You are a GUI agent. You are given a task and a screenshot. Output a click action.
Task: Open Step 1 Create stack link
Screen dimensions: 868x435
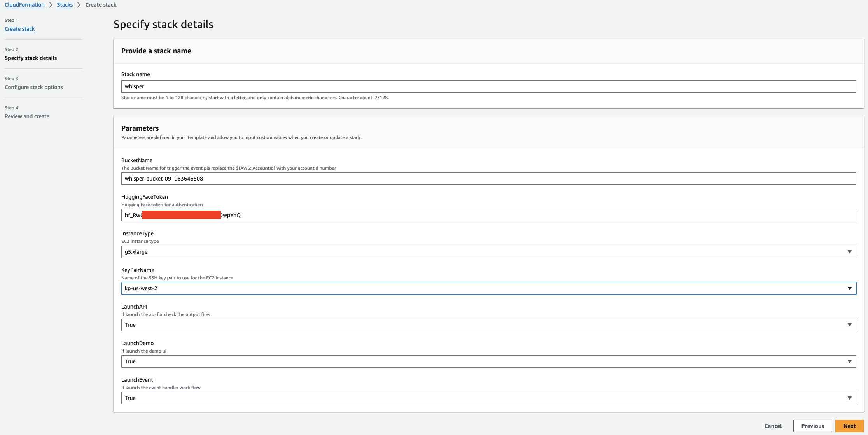[19, 29]
